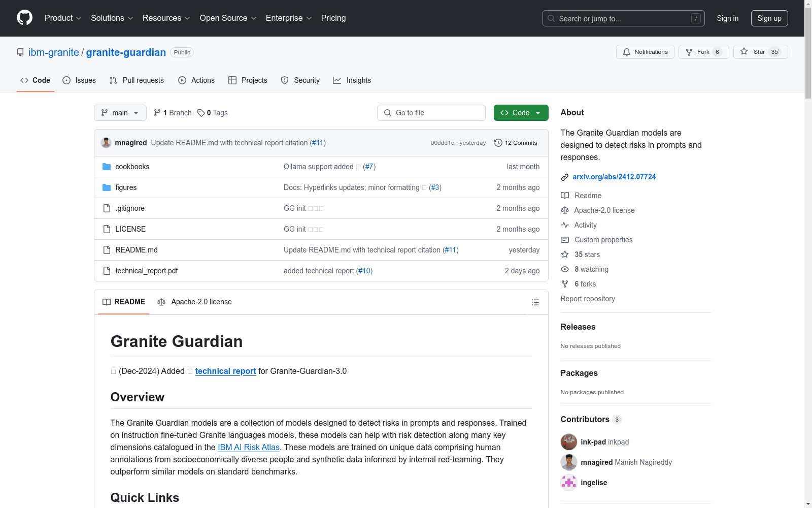
Task: View the 12 Commits history
Action: (516, 143)
